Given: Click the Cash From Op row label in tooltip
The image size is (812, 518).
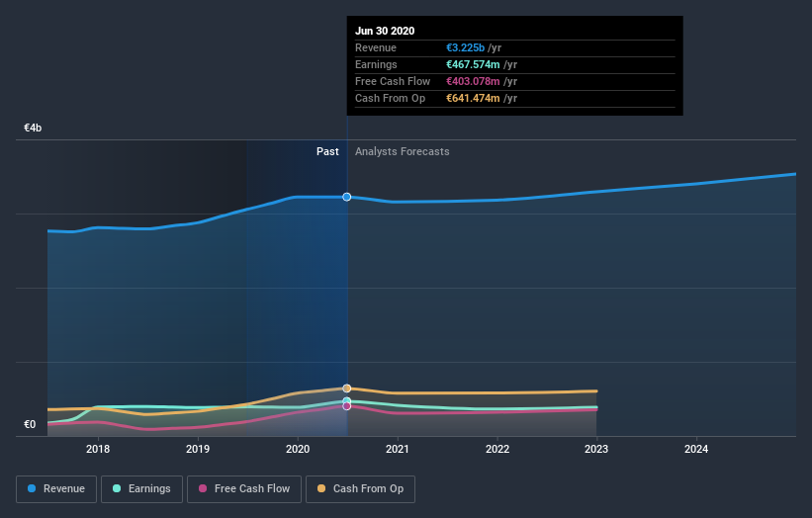Looking at the screenshot, I should 391,98.
